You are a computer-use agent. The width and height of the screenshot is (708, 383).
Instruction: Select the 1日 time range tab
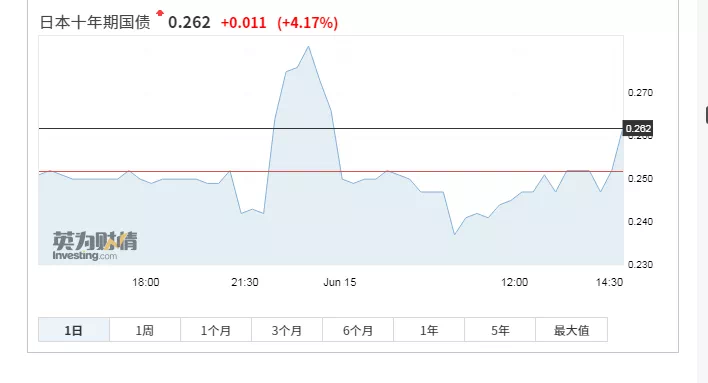74,330
